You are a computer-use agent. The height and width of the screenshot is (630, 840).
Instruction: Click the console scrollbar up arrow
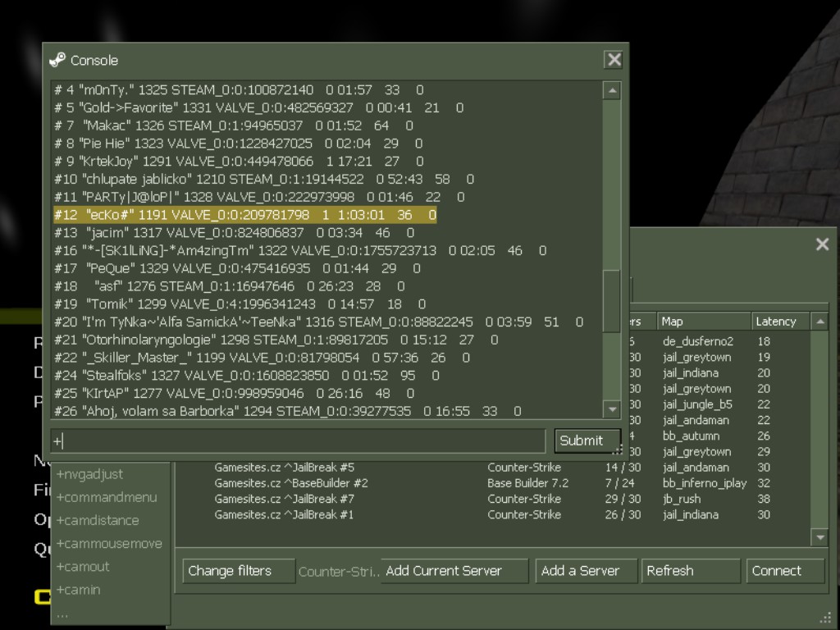(x=612, y=90)
